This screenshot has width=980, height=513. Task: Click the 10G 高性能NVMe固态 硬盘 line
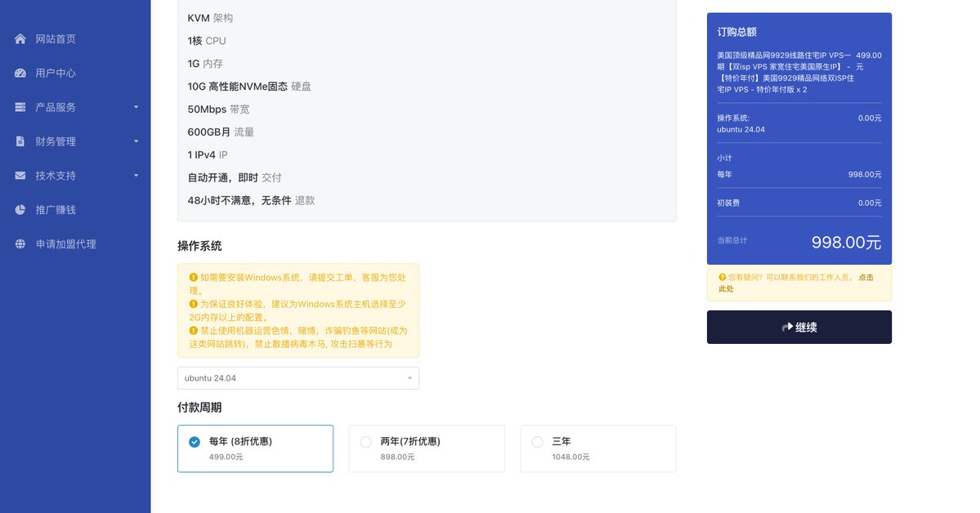(x=249, y=87)
